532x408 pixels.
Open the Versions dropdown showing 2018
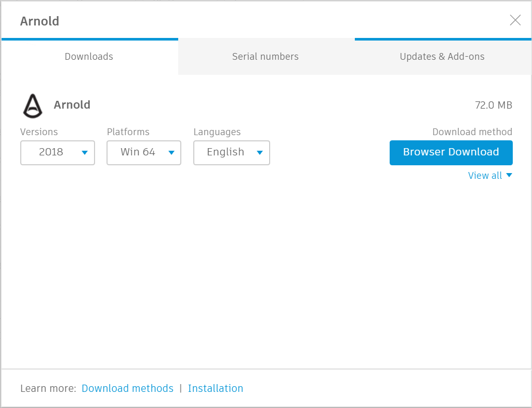tap(57, 153)
